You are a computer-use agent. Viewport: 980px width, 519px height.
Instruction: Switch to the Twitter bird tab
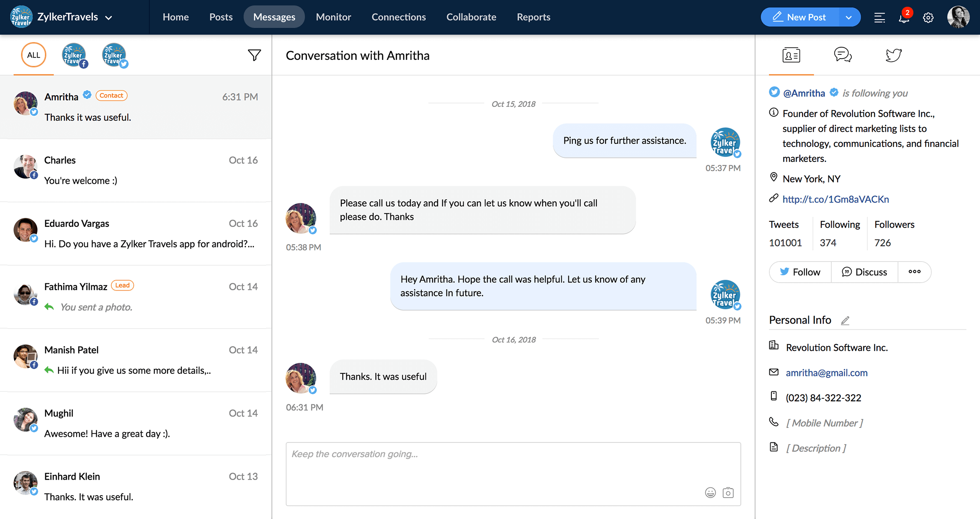click(x=893, y=55)
